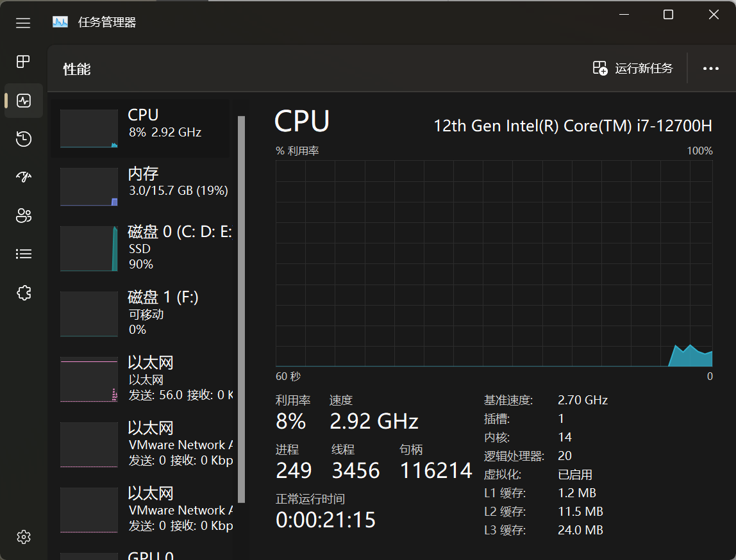Open the Startup apps page icon

coord(24,177)
